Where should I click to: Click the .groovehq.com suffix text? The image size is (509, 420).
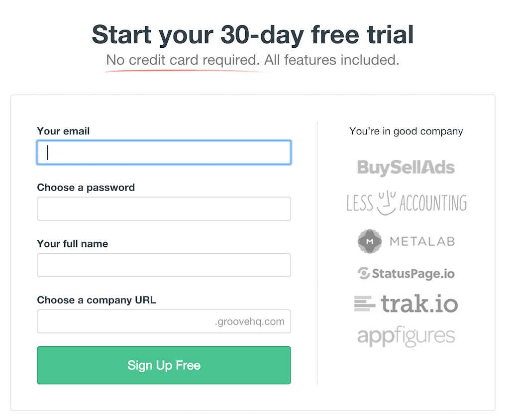pyautogui.click(x=250, y=321)
